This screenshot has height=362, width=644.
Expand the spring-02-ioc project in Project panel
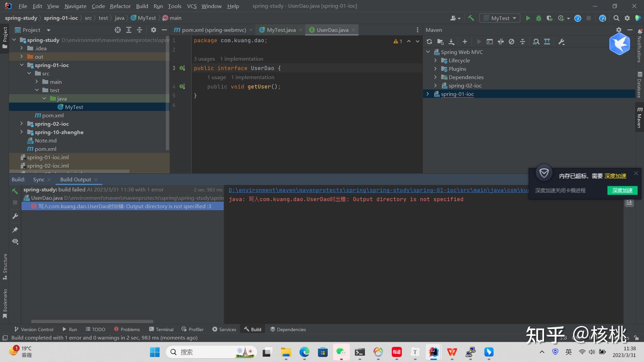pyautogui.click(x=21, y=124)
